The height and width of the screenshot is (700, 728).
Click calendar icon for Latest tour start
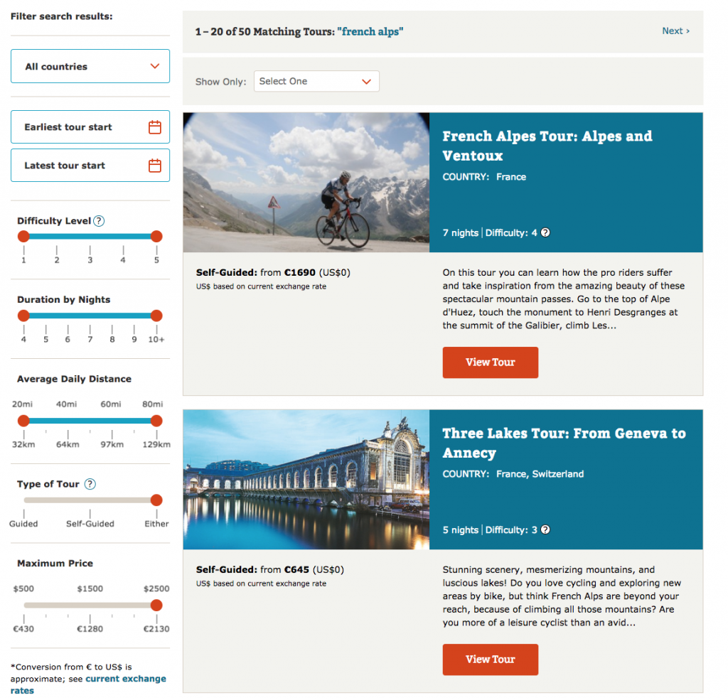154,166
